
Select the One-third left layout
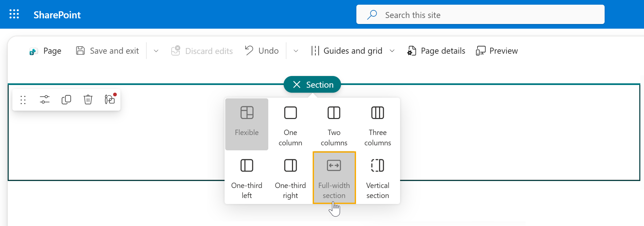pyautogui.click(x=247, y=177)
